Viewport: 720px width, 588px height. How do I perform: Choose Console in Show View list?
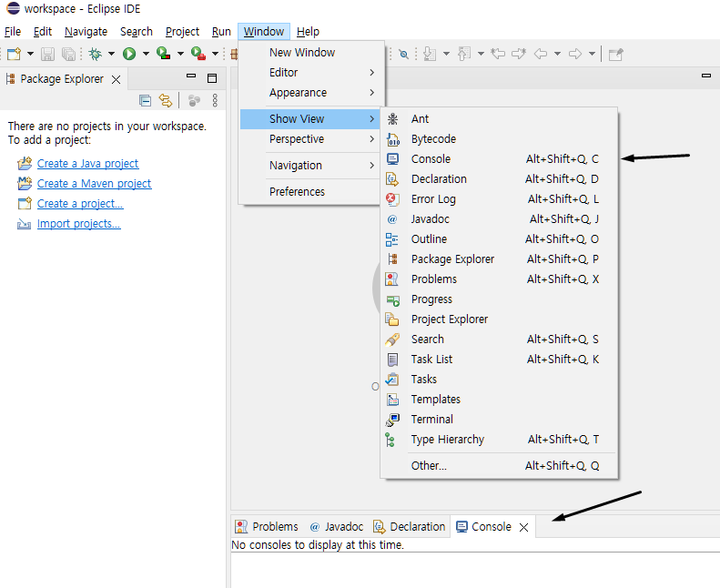499,158
